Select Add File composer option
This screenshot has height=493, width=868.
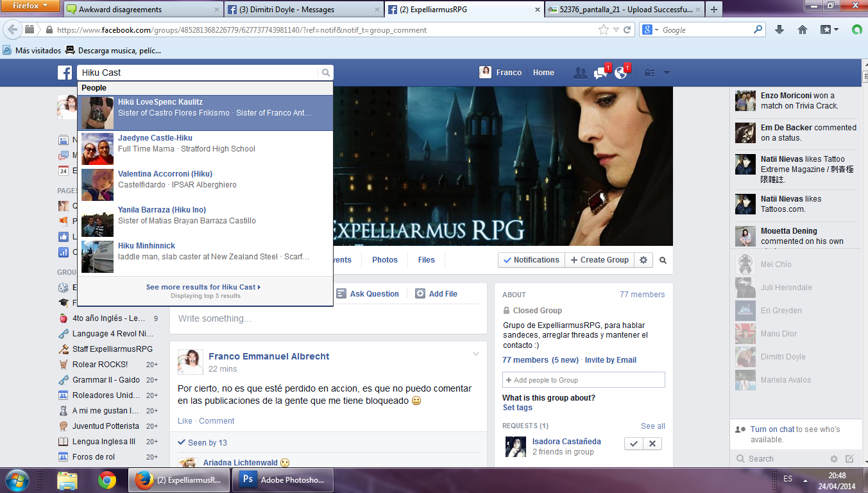click(x=436, y=294)
